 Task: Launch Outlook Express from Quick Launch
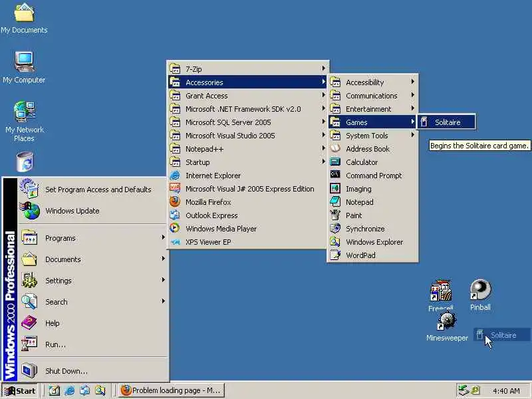pos(84,391)
